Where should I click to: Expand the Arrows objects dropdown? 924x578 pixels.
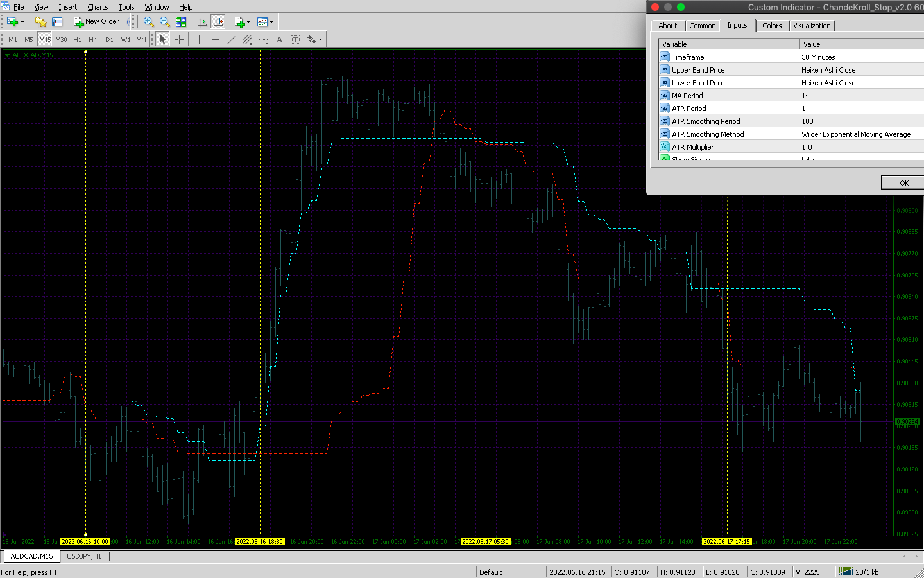click(320, 39)
